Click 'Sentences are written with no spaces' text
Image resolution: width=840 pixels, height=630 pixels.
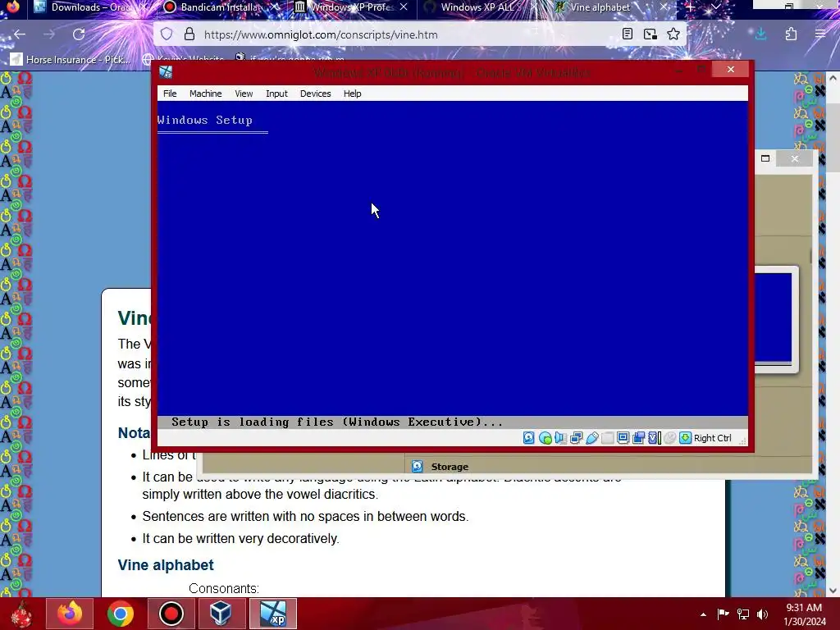tap(305, 517)
